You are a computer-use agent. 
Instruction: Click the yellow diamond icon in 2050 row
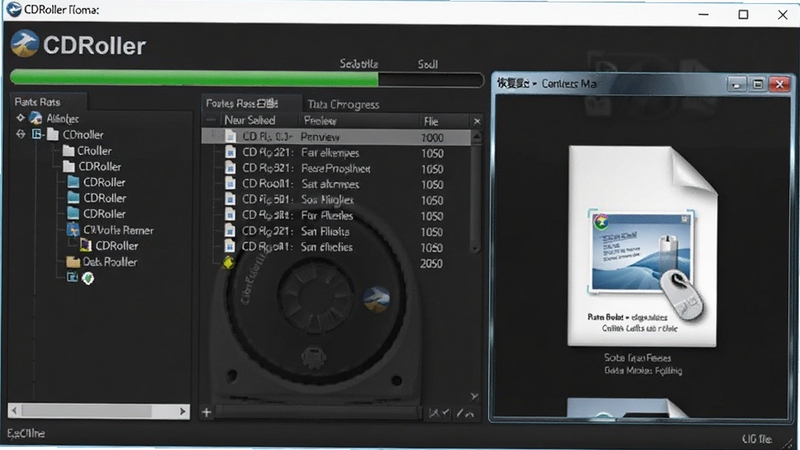coord(229,263)
